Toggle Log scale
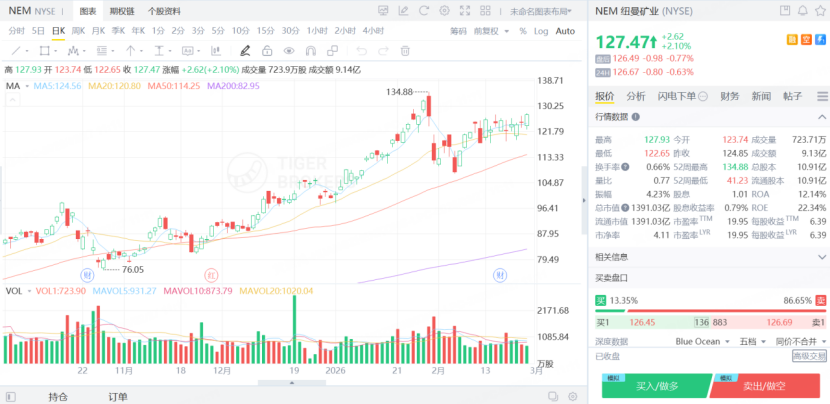This screenshot has width=830, height=404. pos(541,31)
